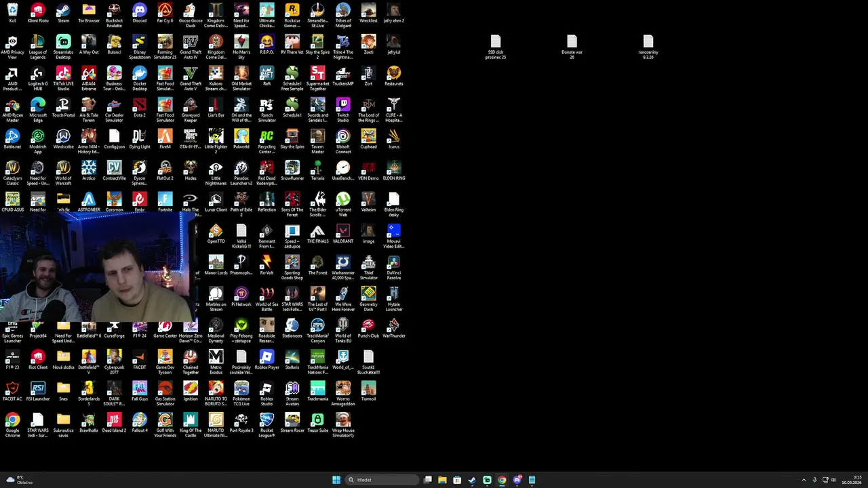The image size is (868, 488).
Task: Launch Fallout 4 shortcut
Action: [x=140, y=422]
